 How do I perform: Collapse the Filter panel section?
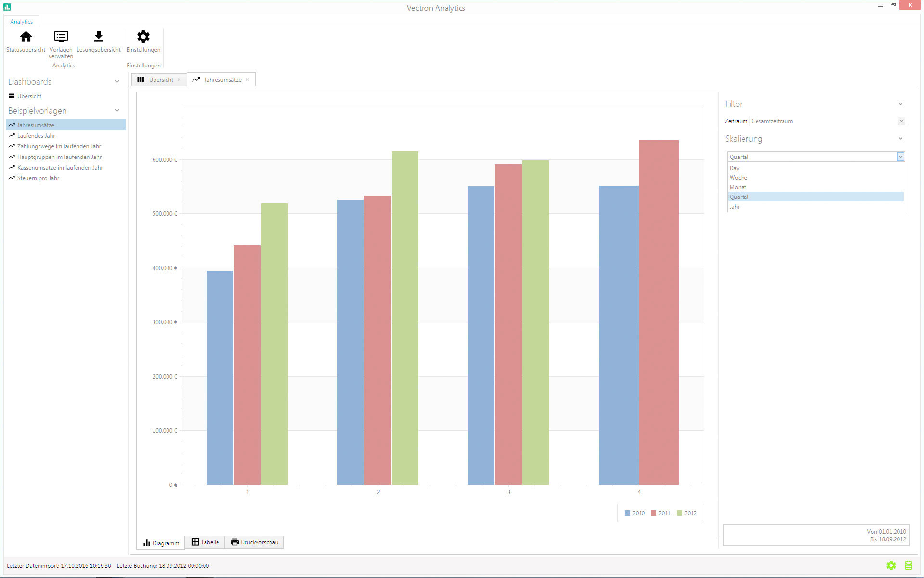900,104
